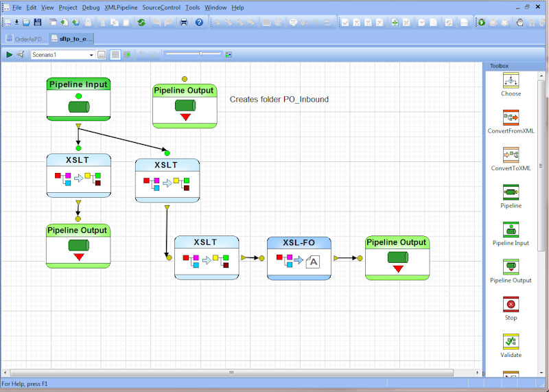The height and width of the screenshot is (392, 549).
Task: Switch to the OrderAsPD... document tab
Action: tap(26, 39)
